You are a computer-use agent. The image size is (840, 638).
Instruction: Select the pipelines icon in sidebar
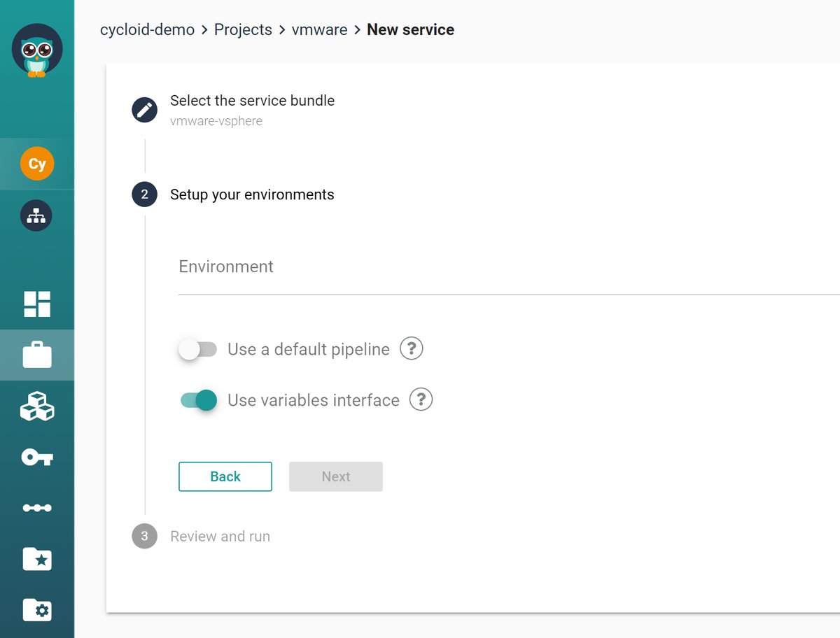pos(37,508)
